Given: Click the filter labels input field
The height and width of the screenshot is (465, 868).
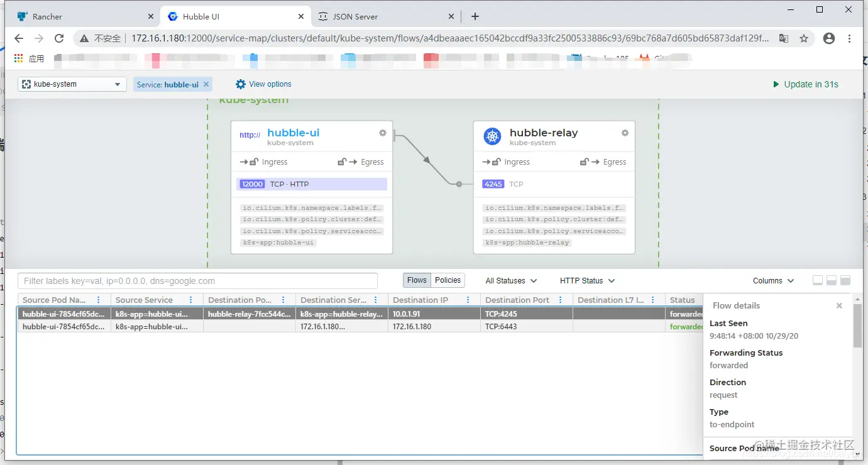Looking at the screenshot, I should click(197, 281).
